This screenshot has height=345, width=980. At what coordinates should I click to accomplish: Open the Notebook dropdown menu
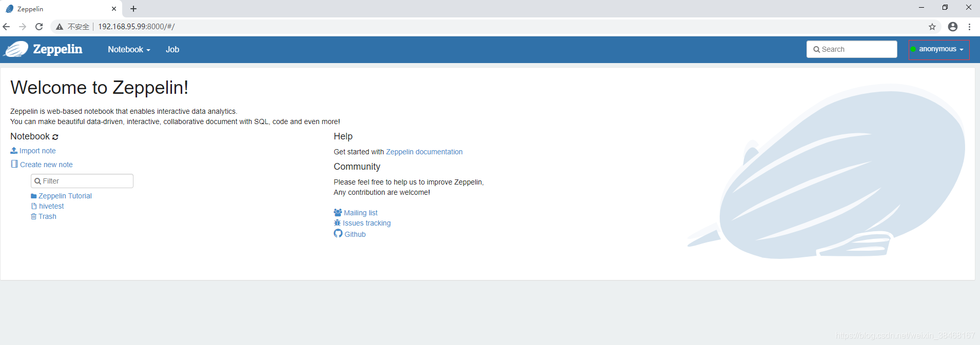[x=129, y=50]
